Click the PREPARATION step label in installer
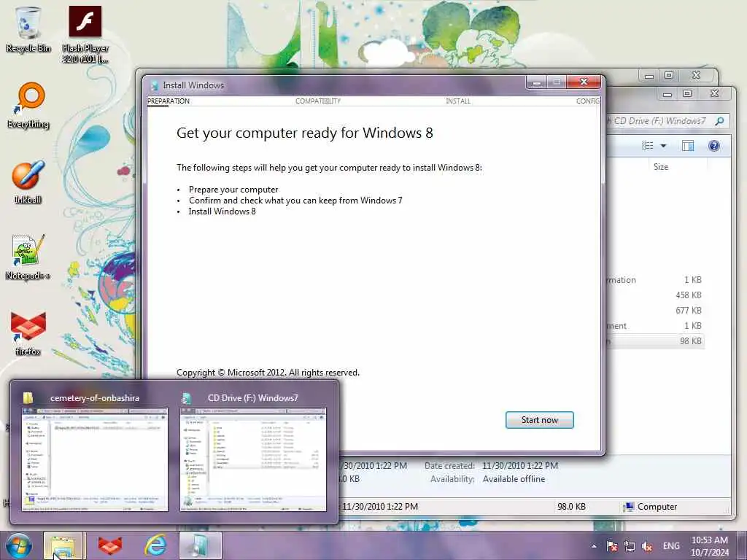 point(169,101)
